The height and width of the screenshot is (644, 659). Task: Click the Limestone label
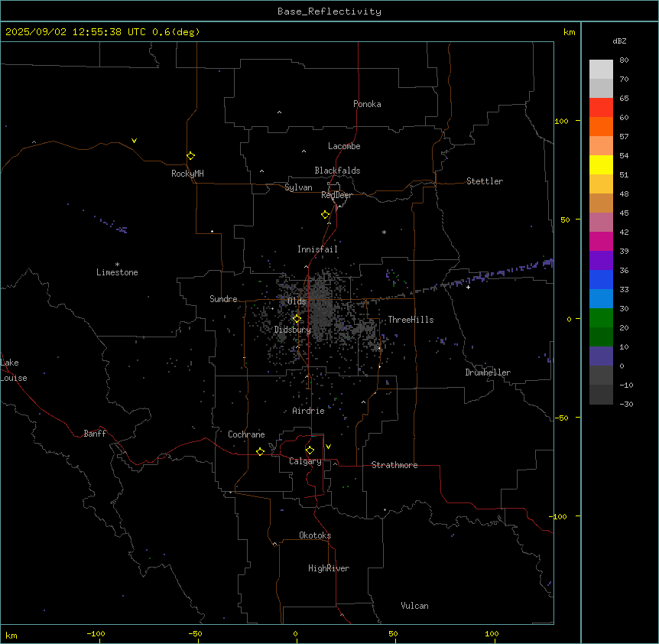tap(117, 272)
